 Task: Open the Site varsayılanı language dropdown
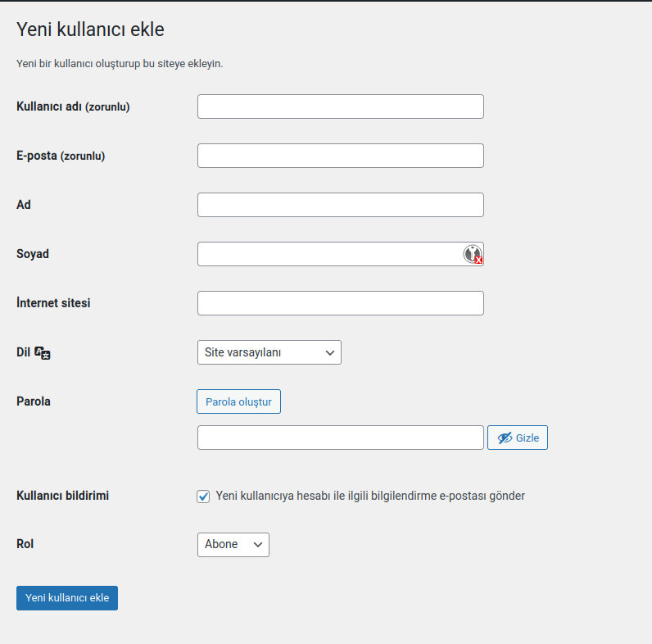pos(269,352)
